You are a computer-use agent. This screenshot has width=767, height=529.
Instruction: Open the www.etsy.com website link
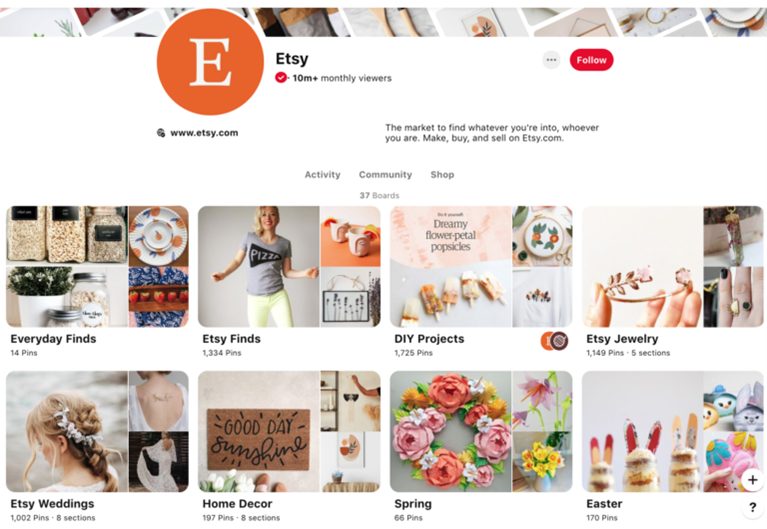[x=204, y=133]
